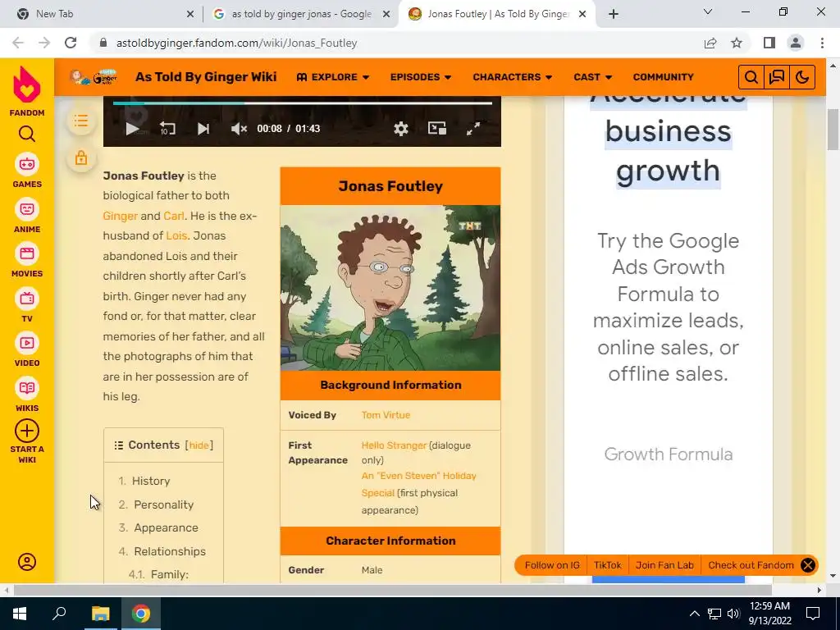Skip to next video
The image size is (840, 630).
tap(203, 129)
